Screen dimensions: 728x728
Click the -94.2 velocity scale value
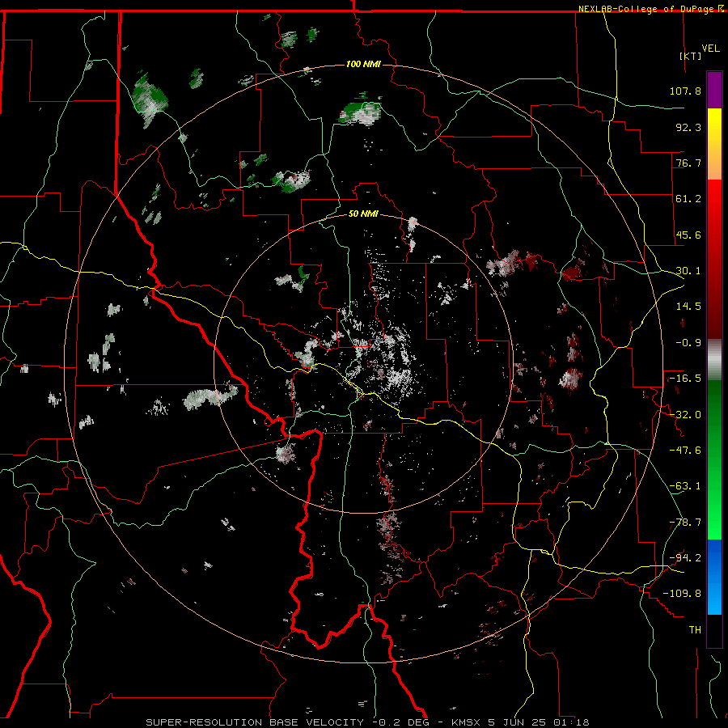point(685,557)
